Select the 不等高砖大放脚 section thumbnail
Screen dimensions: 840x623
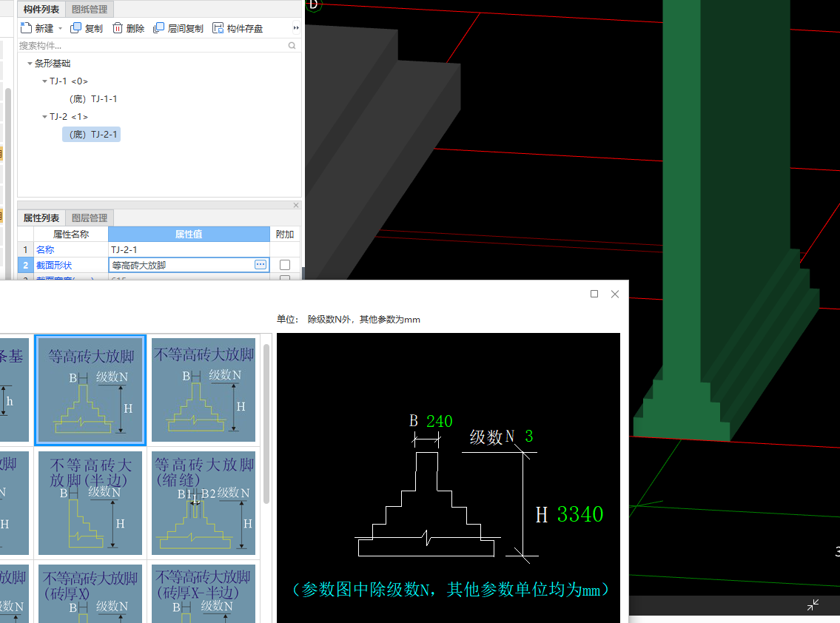tap(204, 390)
